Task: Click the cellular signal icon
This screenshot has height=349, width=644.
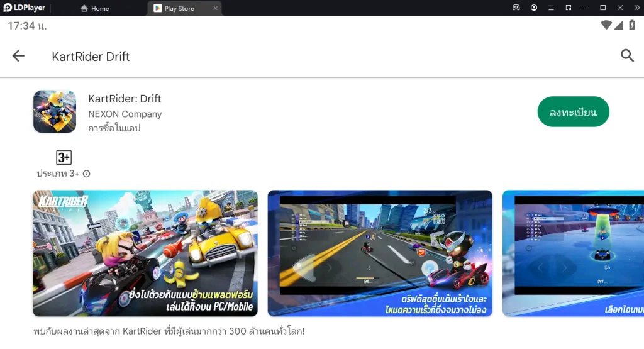Action: [619, 25]
